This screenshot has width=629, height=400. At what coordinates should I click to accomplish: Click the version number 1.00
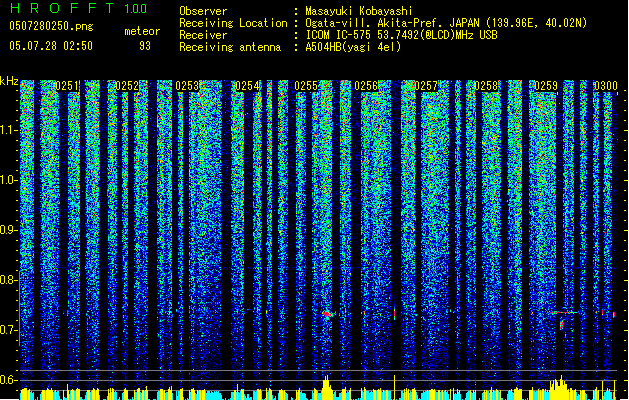pos(136,9)
